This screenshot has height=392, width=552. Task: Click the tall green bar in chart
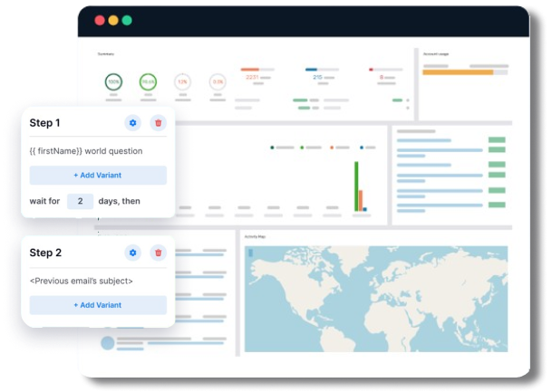coord(356,186)
